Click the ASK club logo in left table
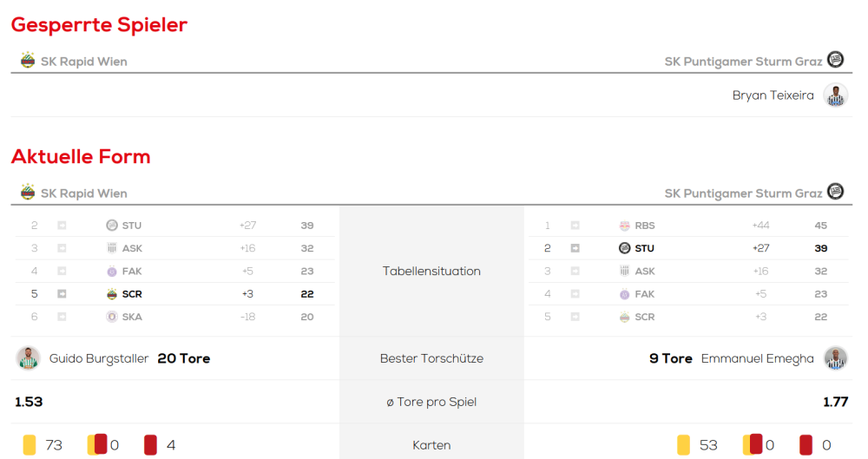 point(111,248)
